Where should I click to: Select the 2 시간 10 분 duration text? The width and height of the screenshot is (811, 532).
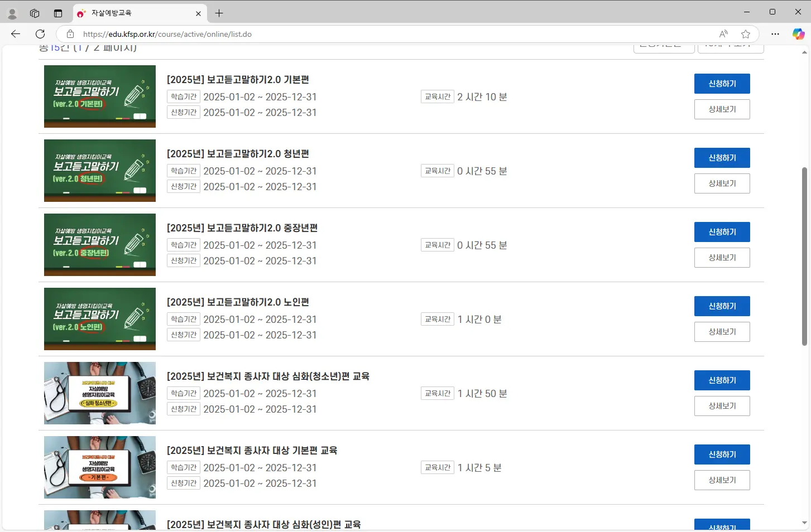coord(482,97)
